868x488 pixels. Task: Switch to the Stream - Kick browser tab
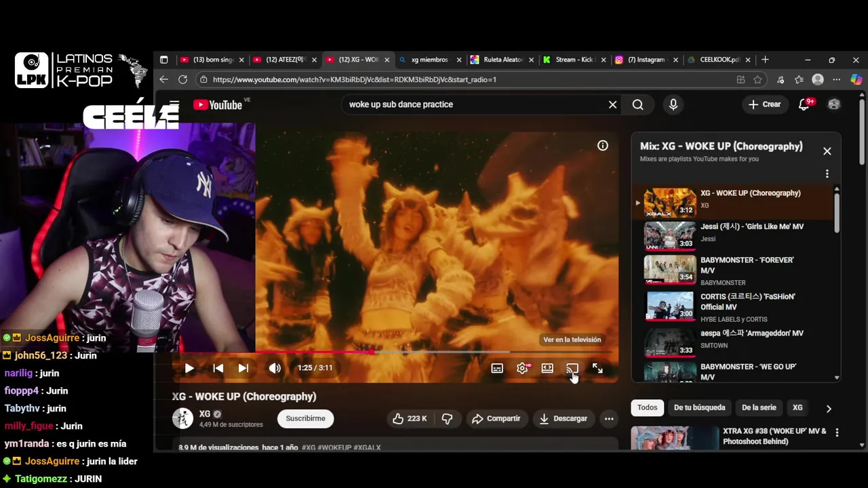click(574, 60)
